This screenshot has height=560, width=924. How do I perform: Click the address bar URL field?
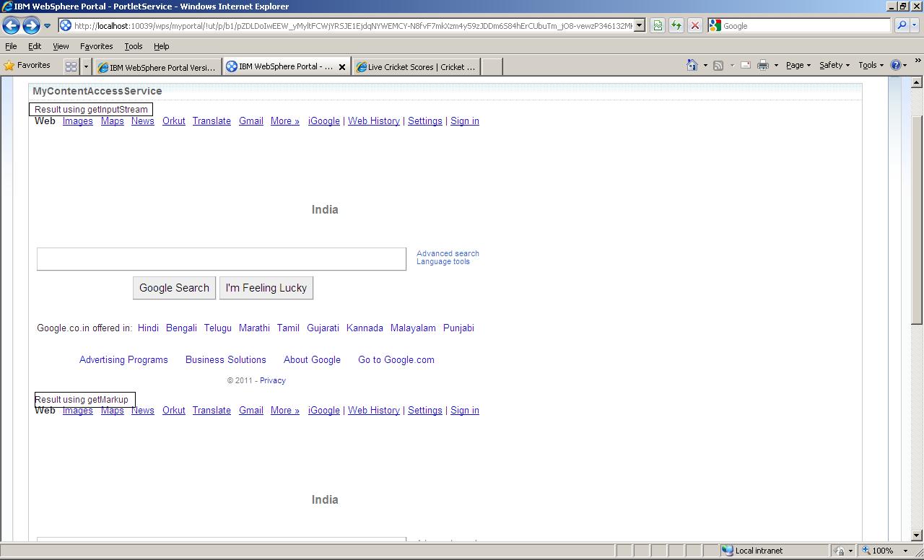click(x=353, y=26)
